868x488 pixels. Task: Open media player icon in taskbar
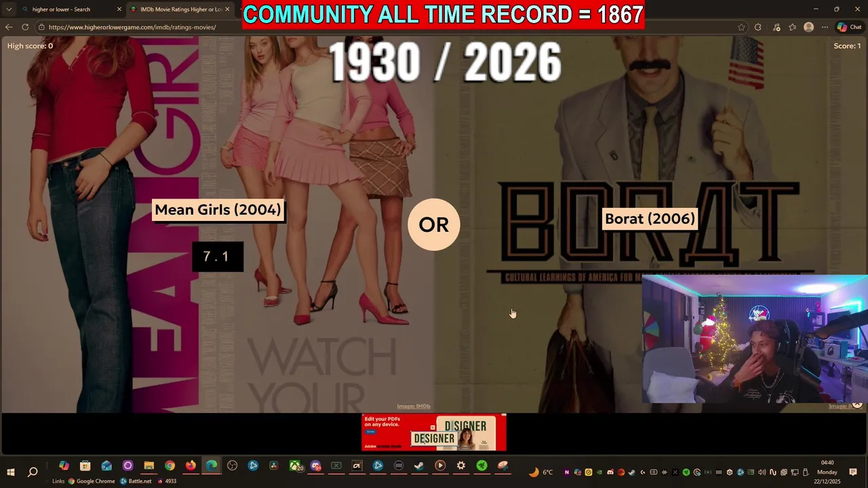pos(440,466)
